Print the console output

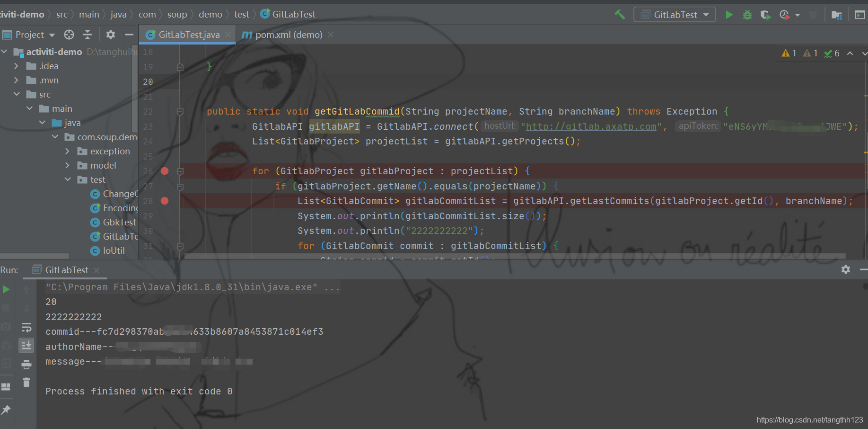coord(26,364)
